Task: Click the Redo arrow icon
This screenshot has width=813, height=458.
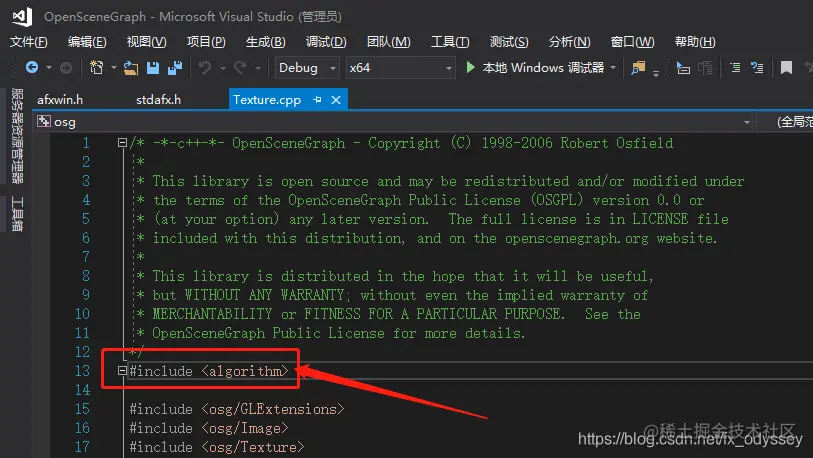Action: pyautogui.click(x=240, y=67)
